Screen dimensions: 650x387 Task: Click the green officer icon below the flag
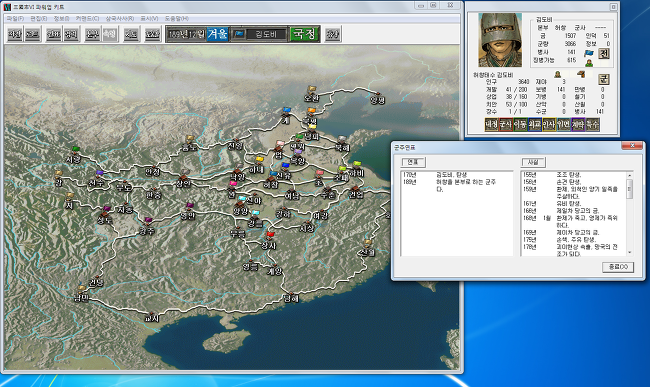pos(588,63)
